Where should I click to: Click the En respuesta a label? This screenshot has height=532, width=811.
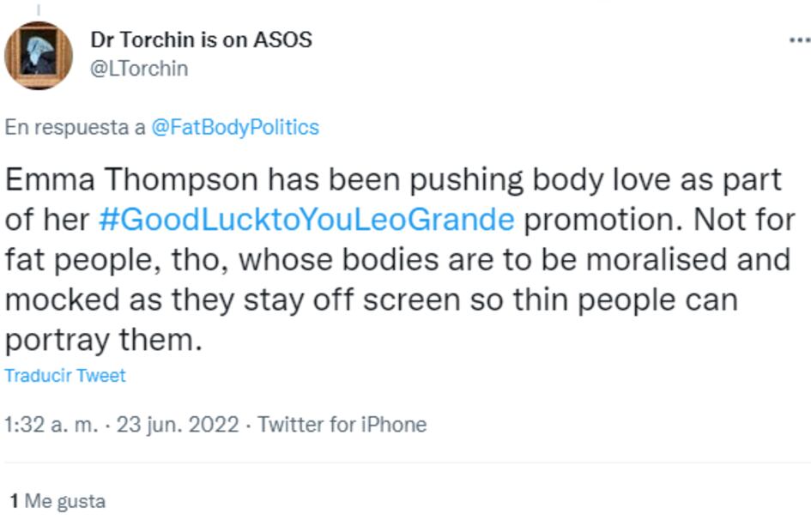[75, 128]
